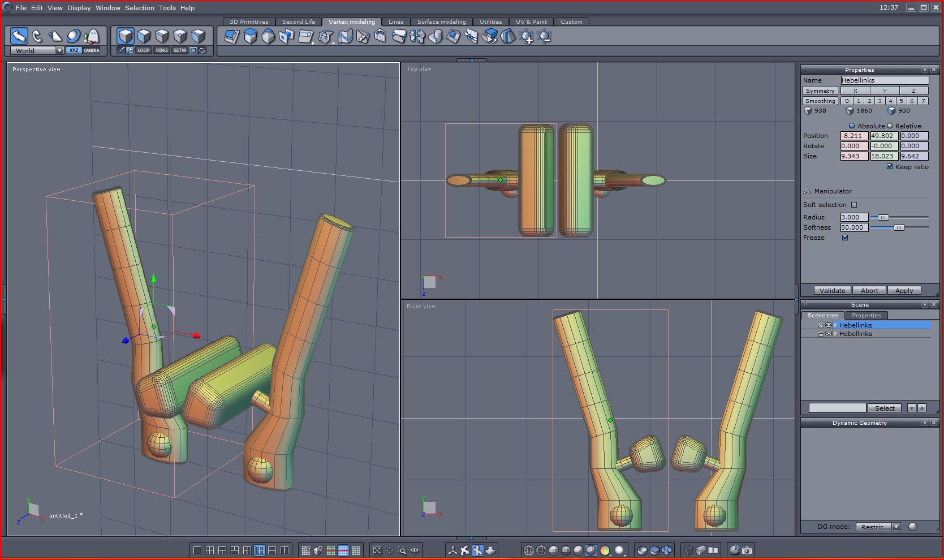Image resolution: width=944 pixels, height=560 pixels.
Task: Open the UV & Paint tab
Action: tap(531, 21)
